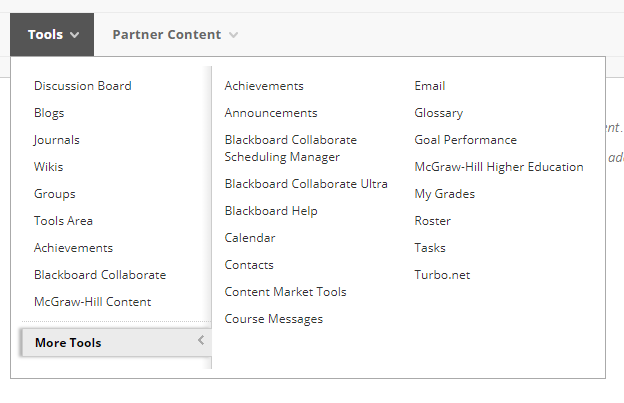Open the Groups tool
624x403 pixels.
click(55, 194)
